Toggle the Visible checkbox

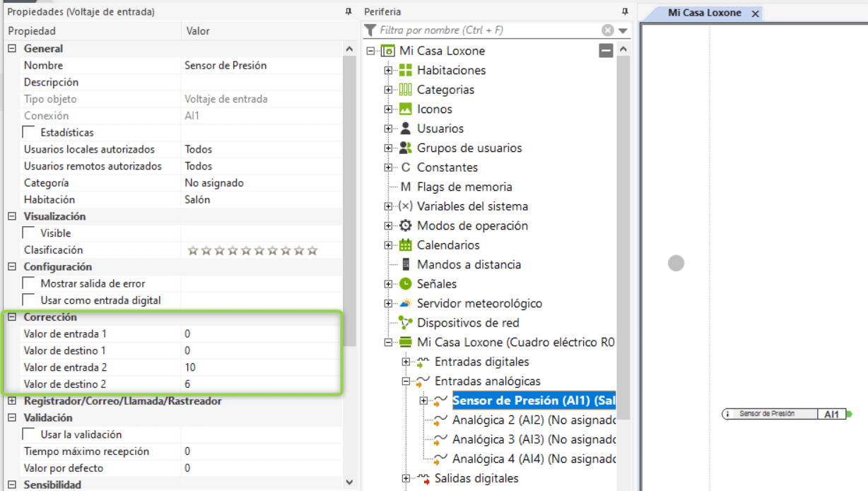click(29, 232)
